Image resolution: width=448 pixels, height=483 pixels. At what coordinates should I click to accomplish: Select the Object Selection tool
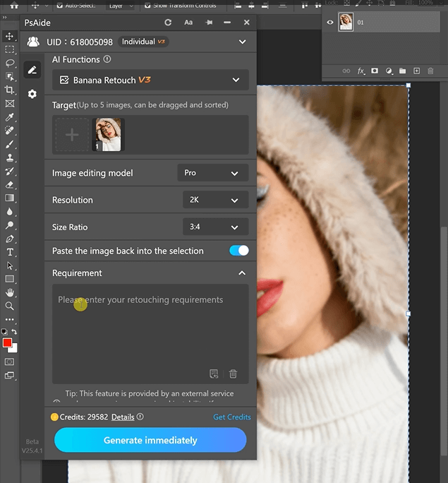click(x=10, y=76)
